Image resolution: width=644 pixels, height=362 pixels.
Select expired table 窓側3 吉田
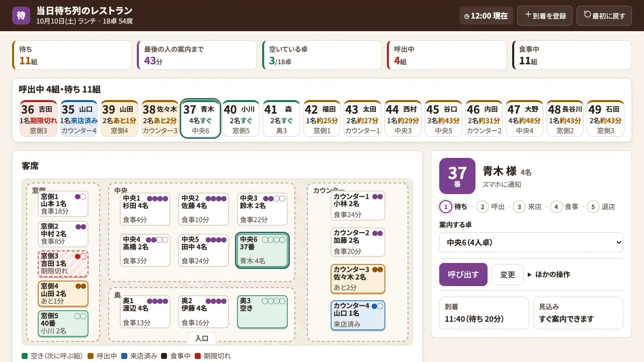click(63, 264)
